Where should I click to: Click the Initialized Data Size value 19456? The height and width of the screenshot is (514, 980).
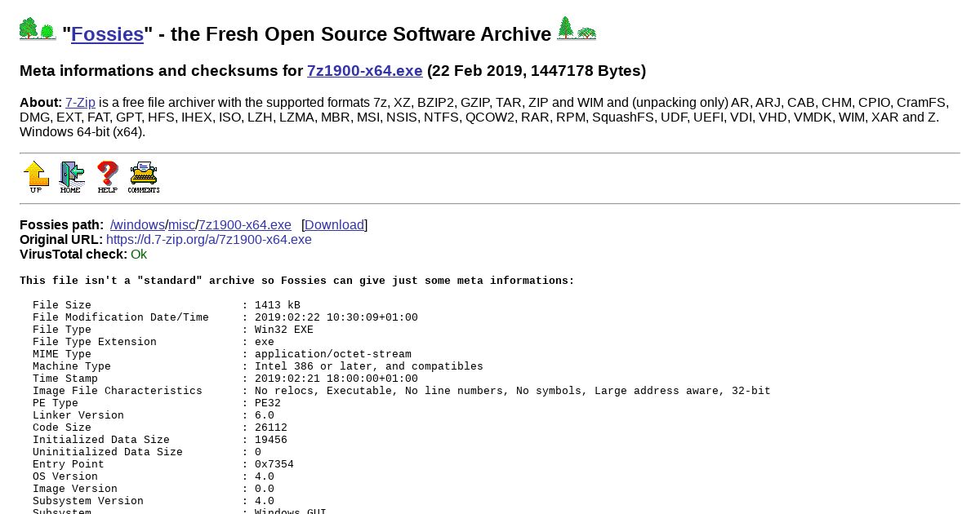click(271, 440)
